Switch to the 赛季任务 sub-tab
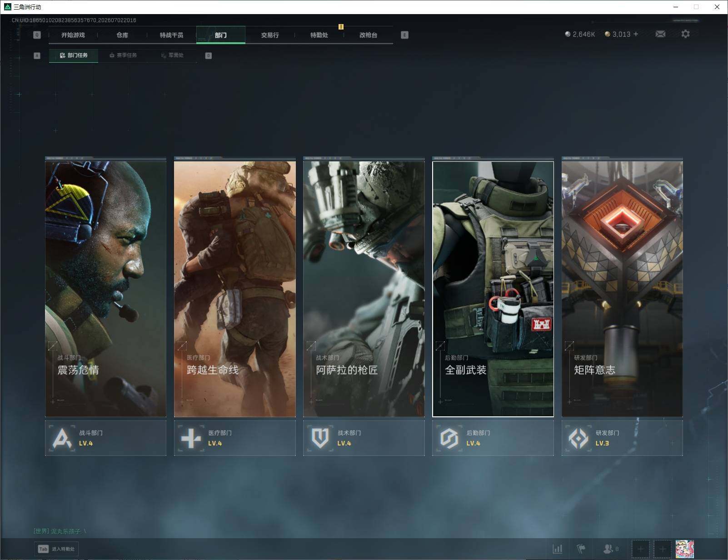 (x=123, y=55)
